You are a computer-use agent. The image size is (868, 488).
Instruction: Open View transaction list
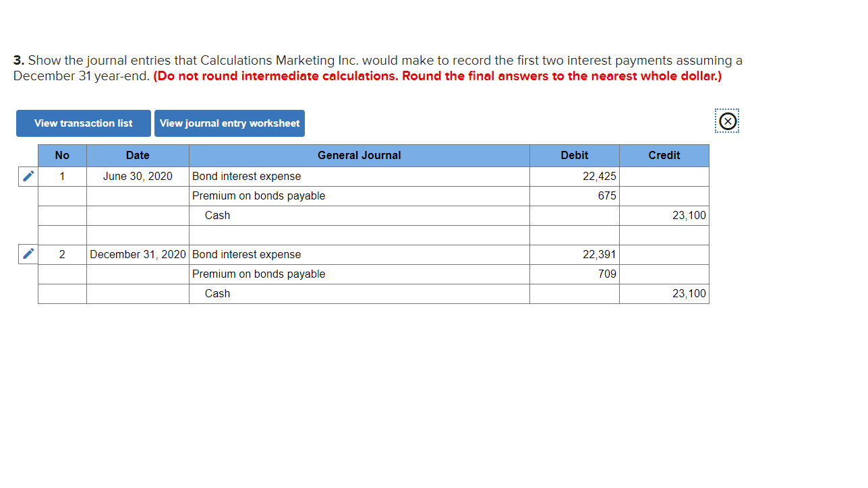point(84,123)
